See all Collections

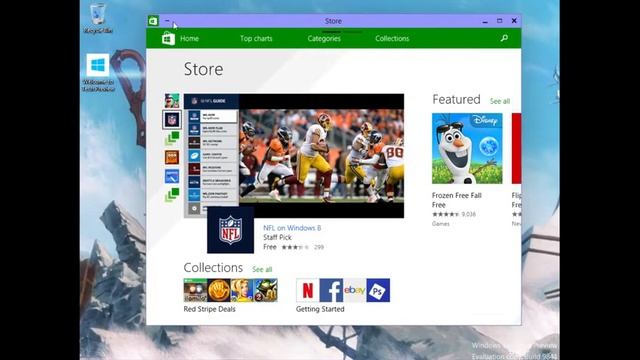[262, 269]
